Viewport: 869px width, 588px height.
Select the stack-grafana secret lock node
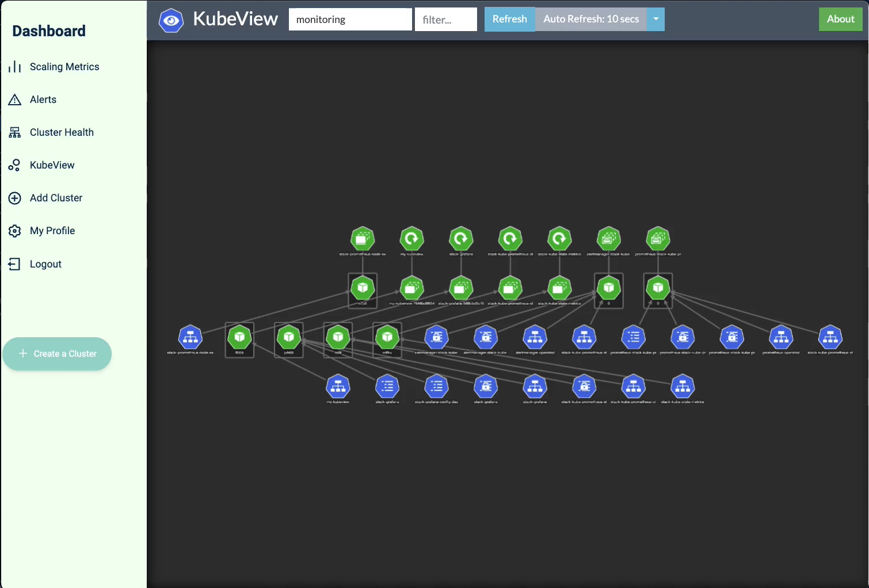[486, 387]
